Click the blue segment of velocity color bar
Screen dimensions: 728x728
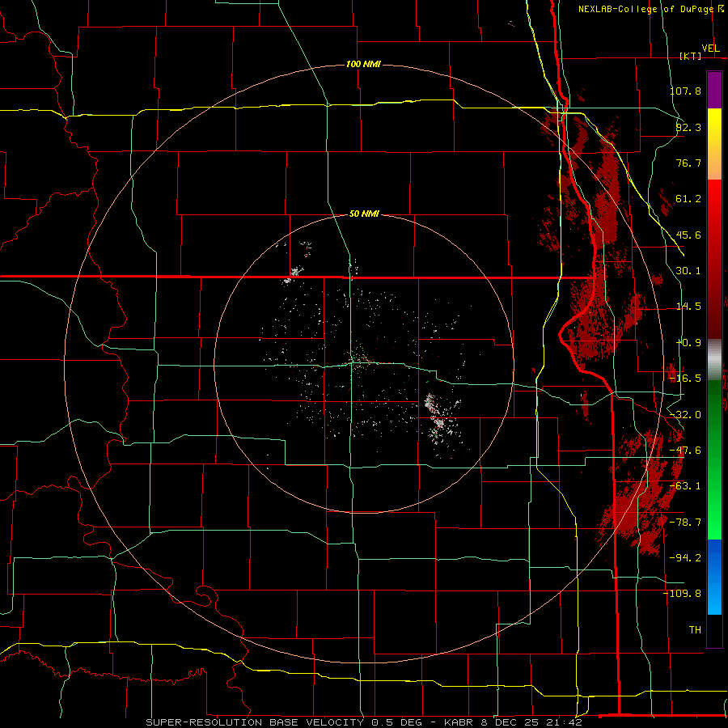point(714,577)
